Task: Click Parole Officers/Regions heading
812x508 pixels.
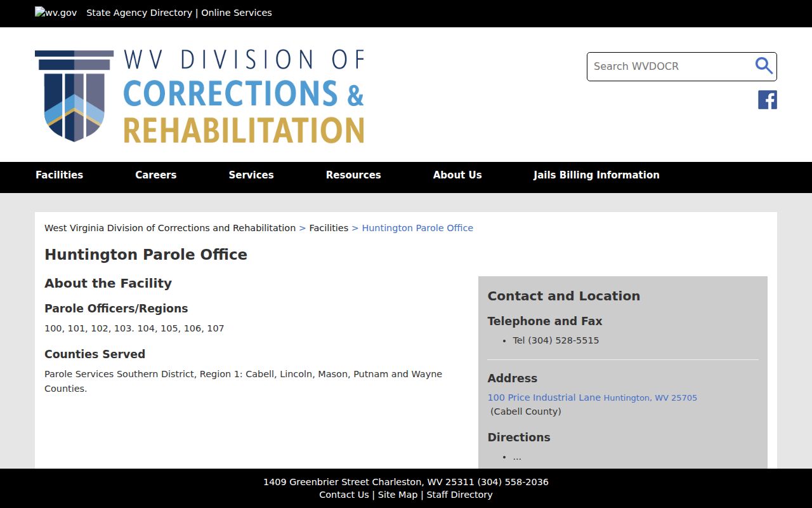Action: (x=116, y=309)
